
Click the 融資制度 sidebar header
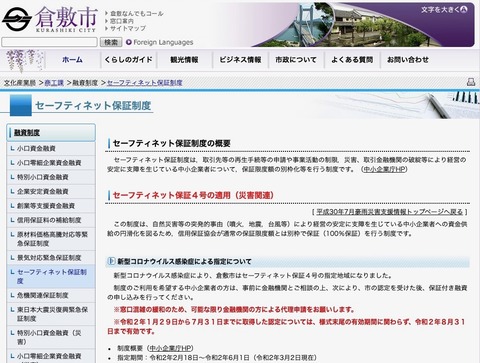pos(51,133)
